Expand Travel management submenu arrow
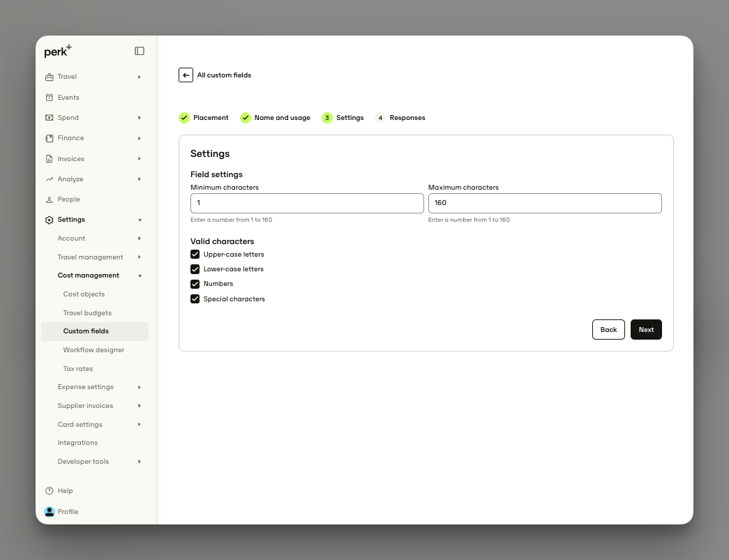Screen dimensions: 729x560 coord(140,257)
